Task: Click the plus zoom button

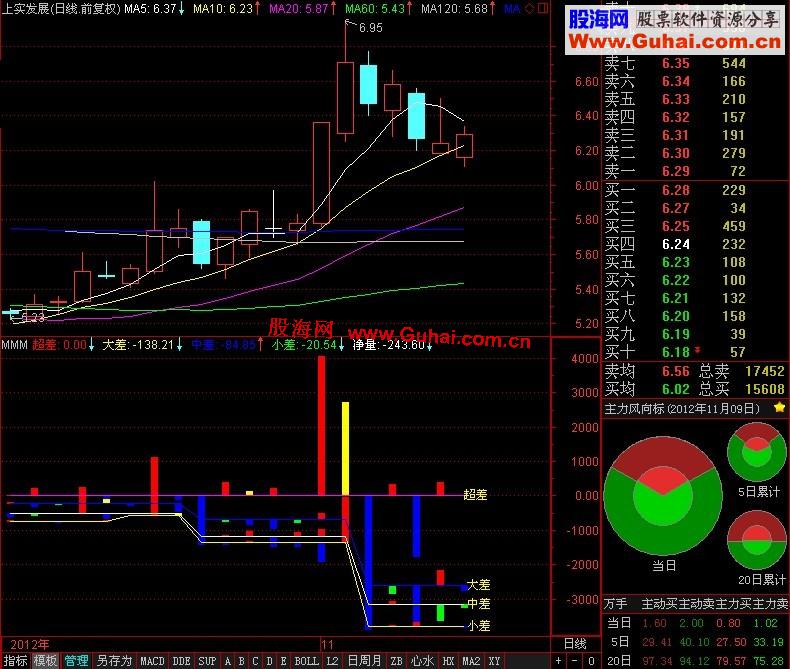Action: coord(558,660)
